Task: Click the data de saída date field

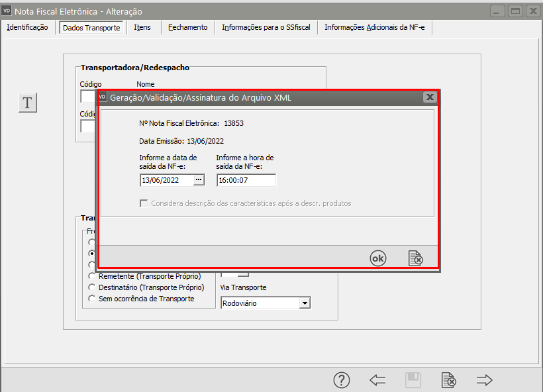Action: [166, 180]
